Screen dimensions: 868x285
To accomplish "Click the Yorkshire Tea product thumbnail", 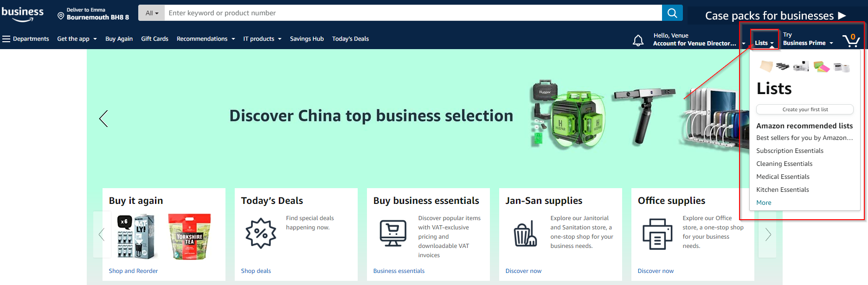I will pyautogui.click(x=189, y=236).
